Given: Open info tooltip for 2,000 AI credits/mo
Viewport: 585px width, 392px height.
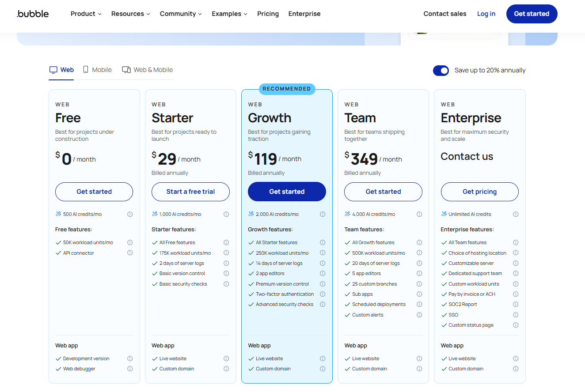Looking at the screenshot, I should pyautogui.click(x=323, y=214).
